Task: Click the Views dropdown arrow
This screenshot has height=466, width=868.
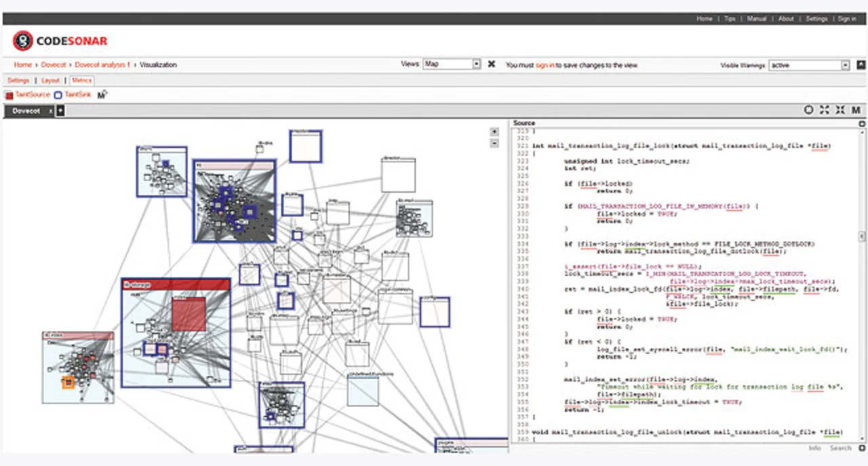Action: click(476, 64)
